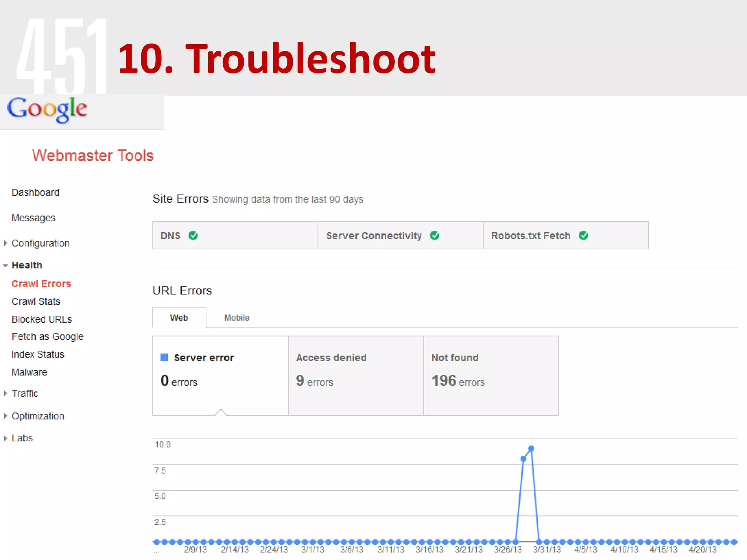Click the 2/9/13 date label
747x560 pixels.
196,550
